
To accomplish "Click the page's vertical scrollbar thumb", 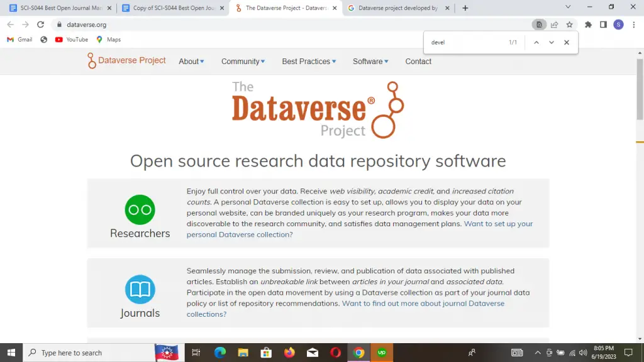I will [x=640, y=88].
